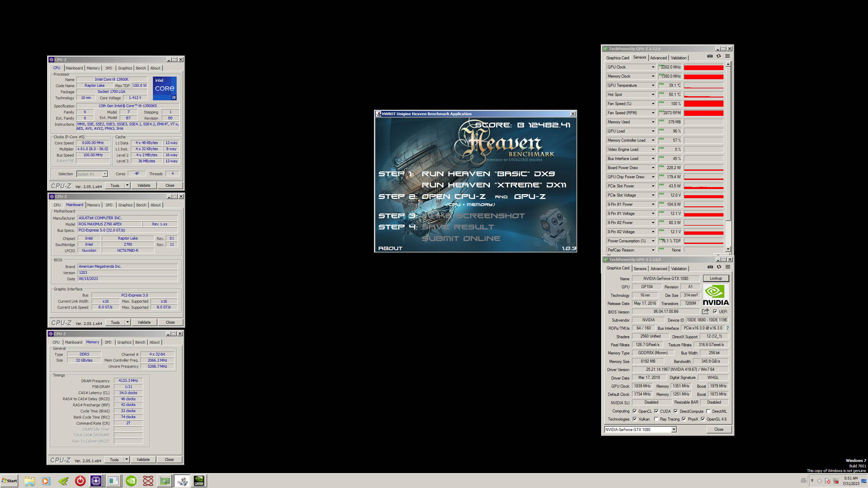
Task: Click Close button in GPU-Z Graphics Card window
Action: 719,429
